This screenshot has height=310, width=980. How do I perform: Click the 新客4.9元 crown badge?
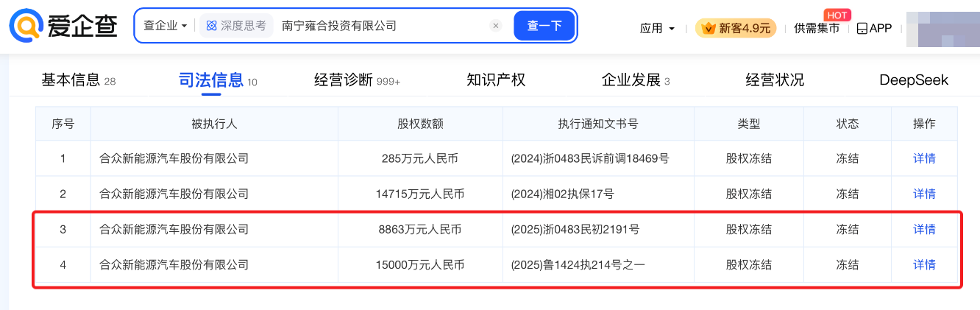[x=736, y=28]
